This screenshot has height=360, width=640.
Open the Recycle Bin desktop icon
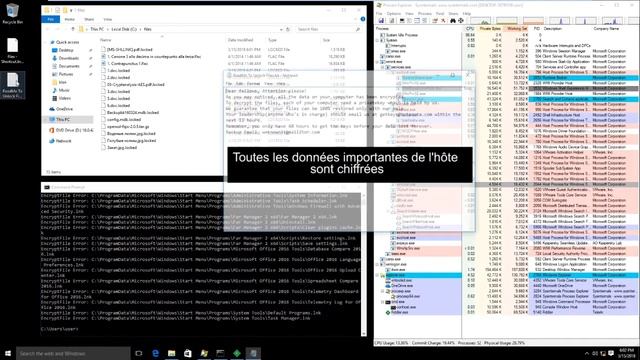point(12,13)
